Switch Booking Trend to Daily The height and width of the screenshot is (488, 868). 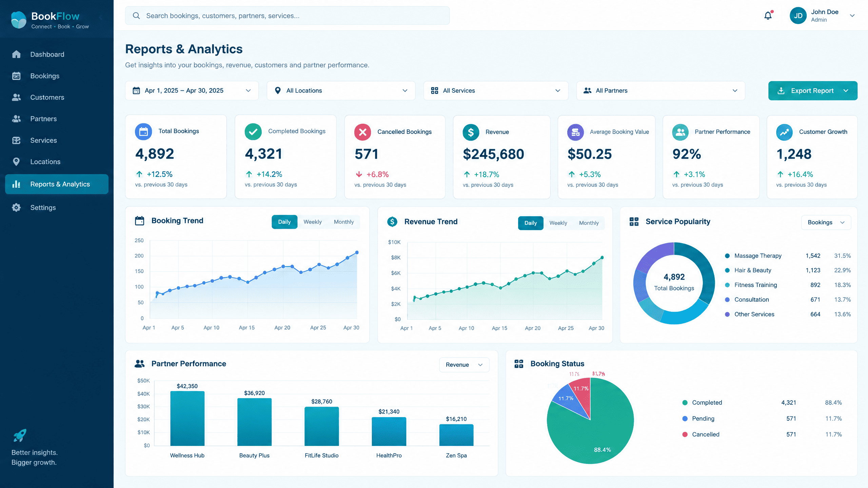(284, 222)
